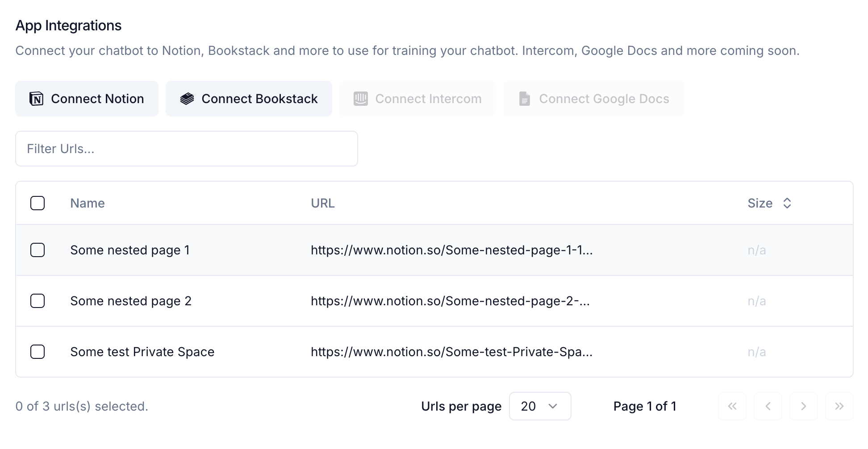The width and height of the screenshot is (868, 449).
Task: Go to the first page of results
Action: click(732, 406)
